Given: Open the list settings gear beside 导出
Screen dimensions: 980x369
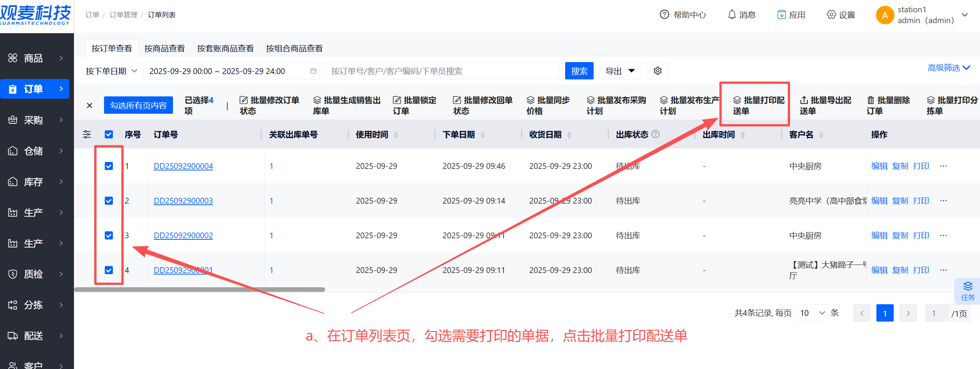Looking at the screenshot, I should 658,71.
